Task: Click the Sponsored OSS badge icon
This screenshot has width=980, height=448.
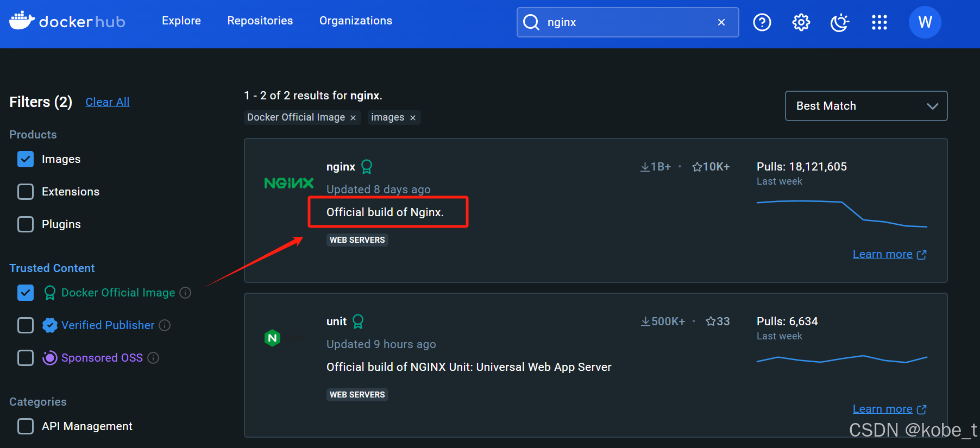Action: point(50,358)
